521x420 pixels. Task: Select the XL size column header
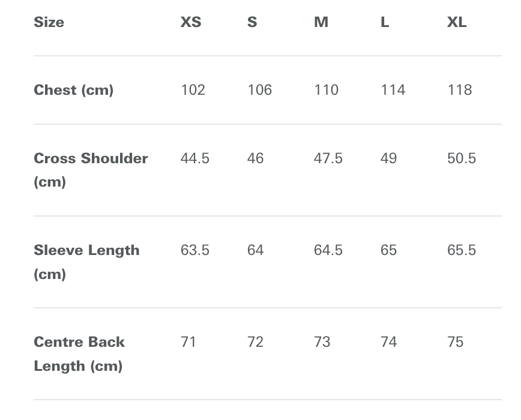[457, 22]
